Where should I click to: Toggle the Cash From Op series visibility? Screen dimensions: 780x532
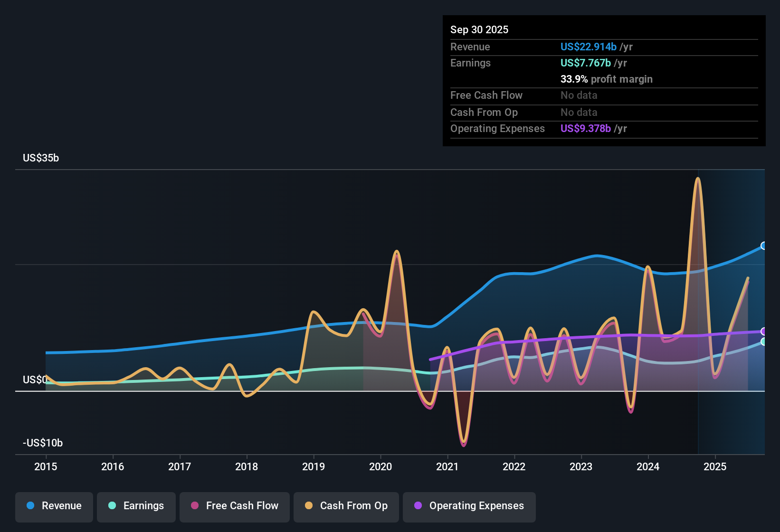pyautogui.click(x=346, y=506)
